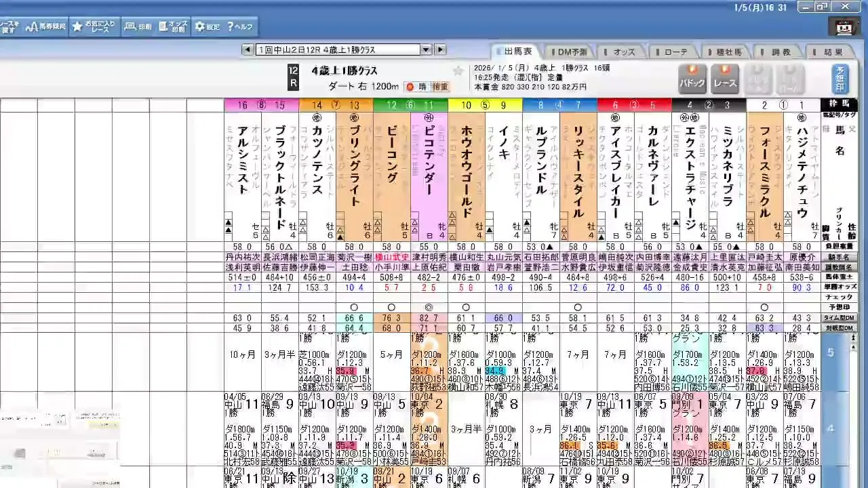The image size is (868, 488).
Task: Select horse name ホウオウゴールド
Action: point(466,171)
